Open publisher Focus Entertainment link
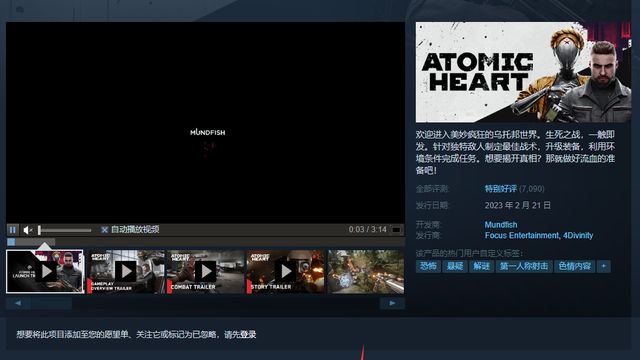Screen dimensions: 640x360 pos(522,236)
